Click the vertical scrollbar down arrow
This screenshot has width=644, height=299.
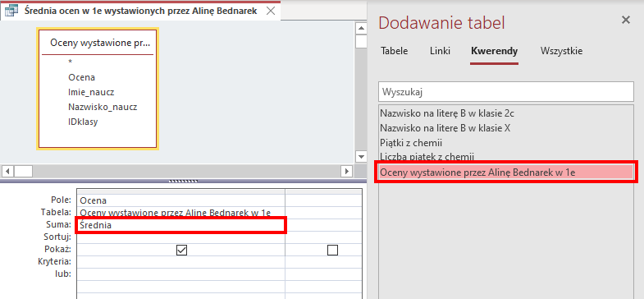point(361,157)
